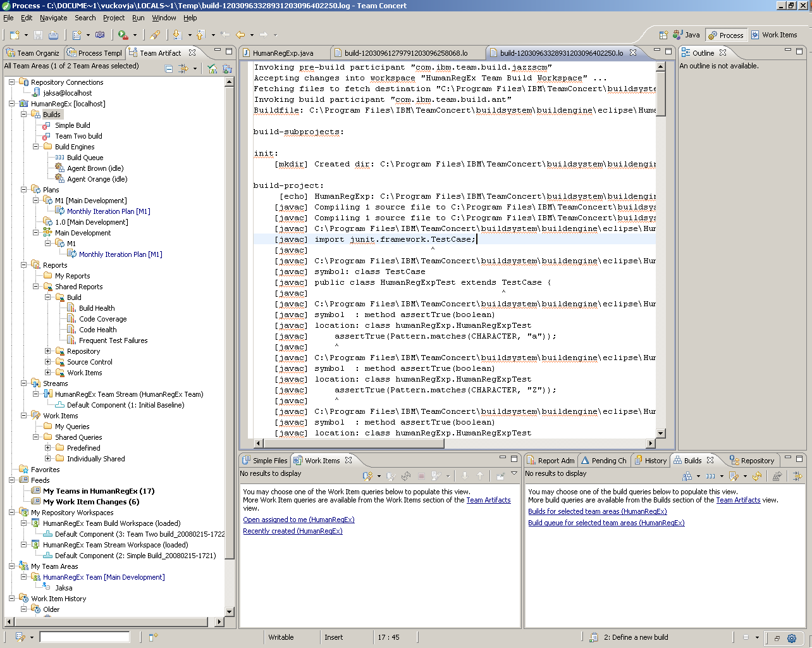This screenshot has height=648, width=812.
Task: Collapse the Streams tree node
Action: (24, 383)
